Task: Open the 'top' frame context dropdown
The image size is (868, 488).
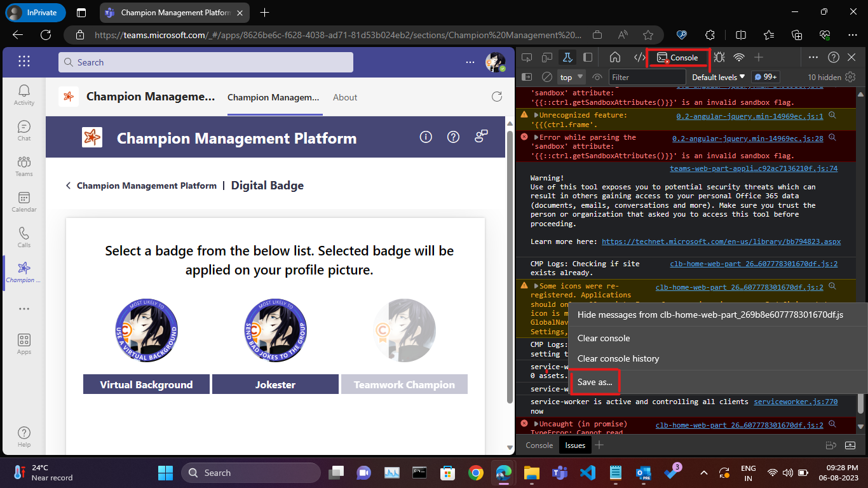Action: coord(570,76)
